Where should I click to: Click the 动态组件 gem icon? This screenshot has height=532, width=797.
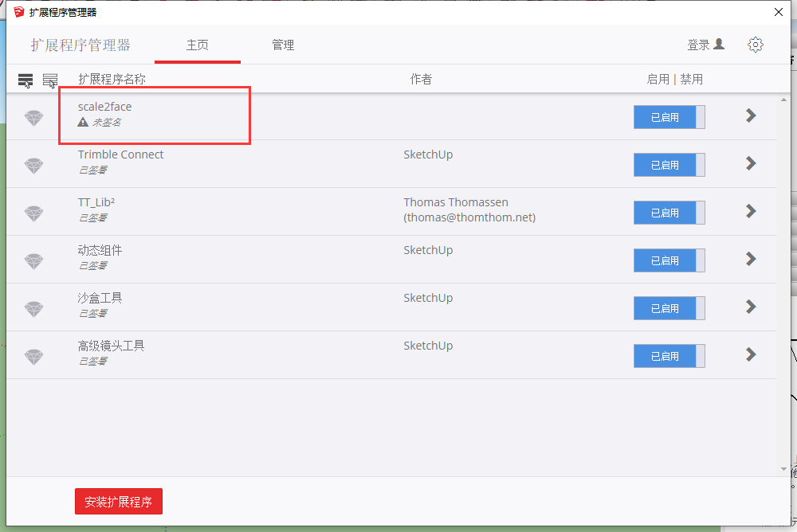coord(34,261)
